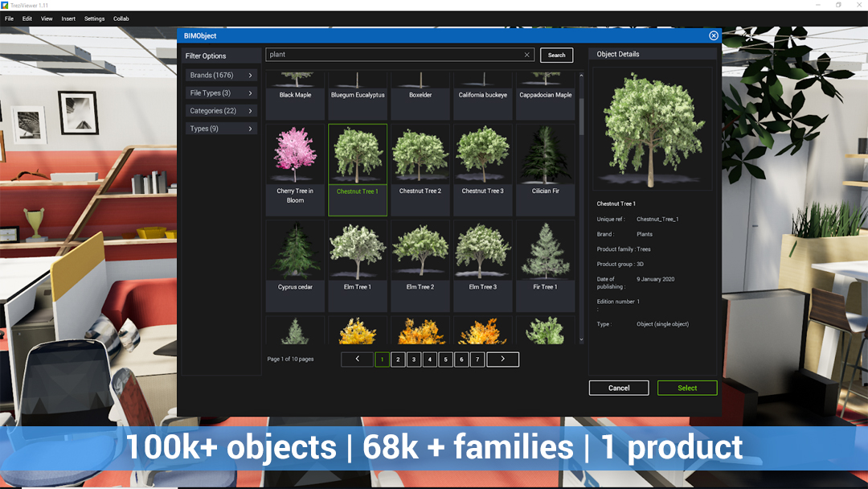Clear the search field with X icon
The image size is (868, 489).
pos(527,55)
